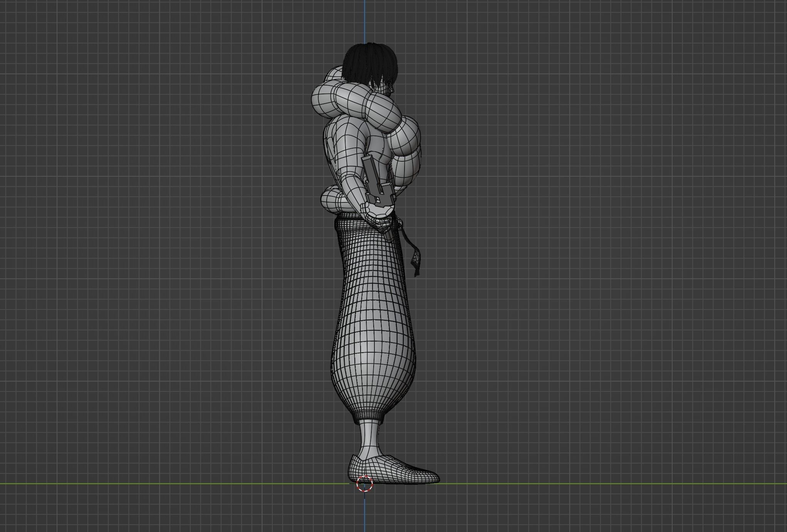Select the character's black hair mesh
Viewport: 787px width, 532px height.
pyautogui.click(x=369, y=64)
